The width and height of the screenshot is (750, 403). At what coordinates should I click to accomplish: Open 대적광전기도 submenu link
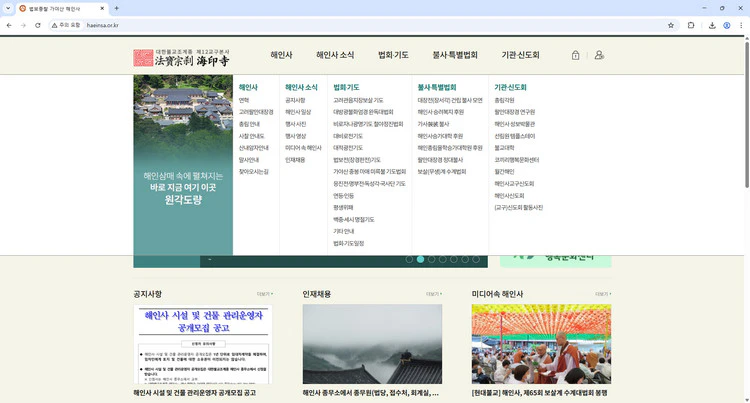coord(348,148)
